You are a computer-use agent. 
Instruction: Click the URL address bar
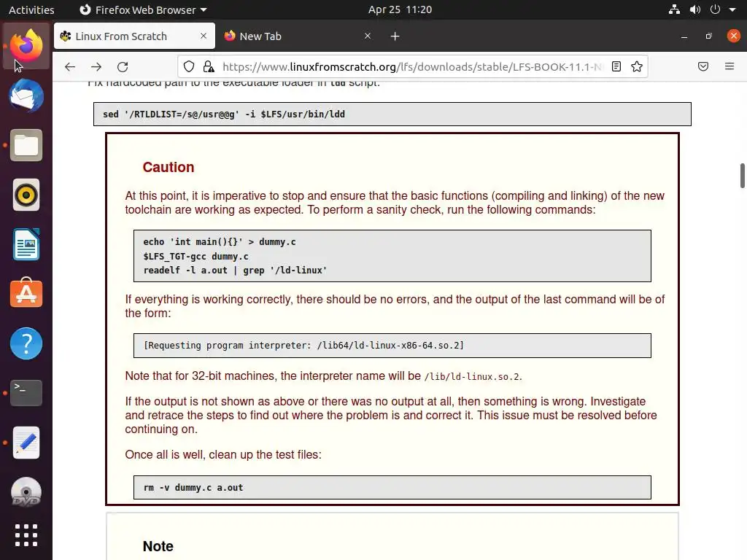pyautogui.click(x=413, y=66)
